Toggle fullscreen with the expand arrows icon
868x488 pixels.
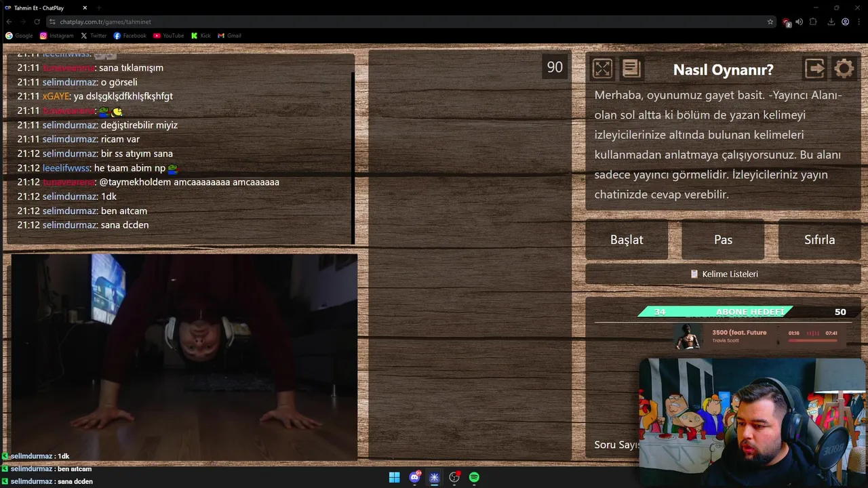[x=602, y=68]
